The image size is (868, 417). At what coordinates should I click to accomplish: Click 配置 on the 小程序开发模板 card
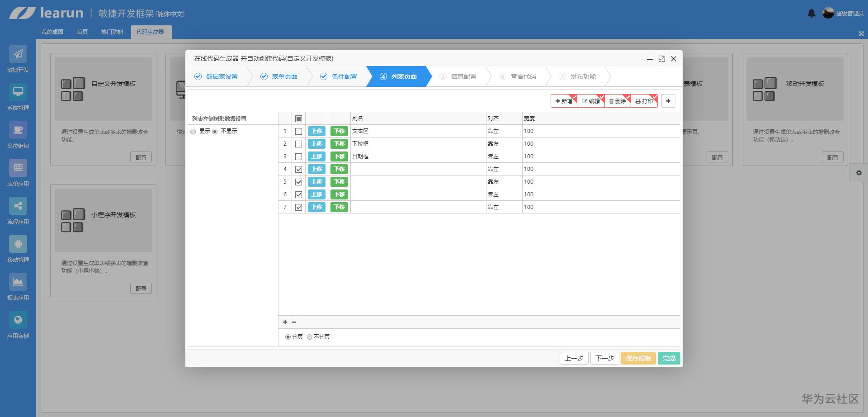point(141,289)
